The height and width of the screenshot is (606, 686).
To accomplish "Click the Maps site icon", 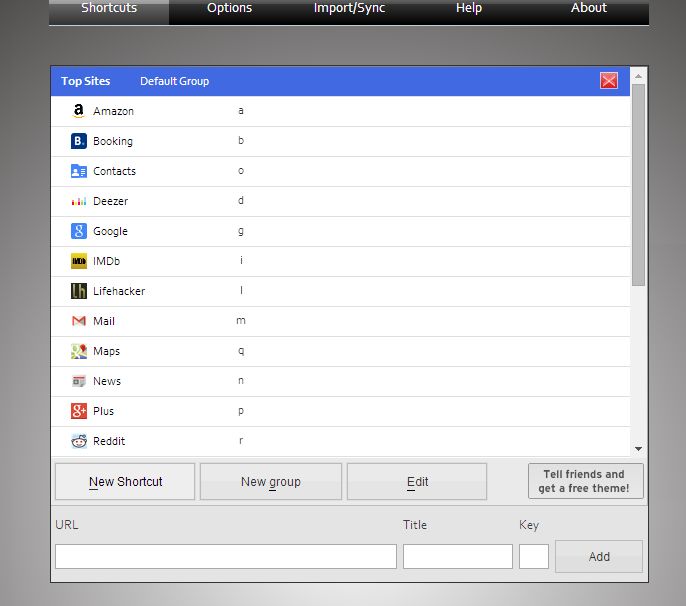I will point(79,351).
